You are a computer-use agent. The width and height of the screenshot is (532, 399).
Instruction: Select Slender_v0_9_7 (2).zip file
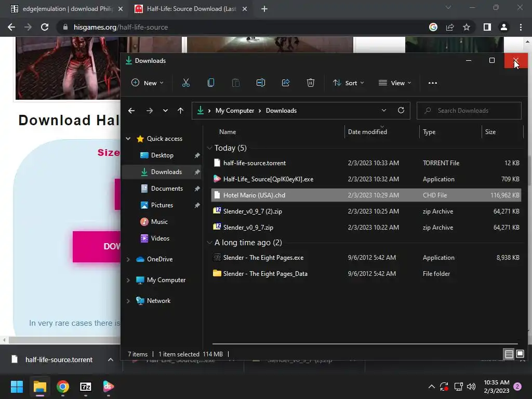[x=366, y=211]
